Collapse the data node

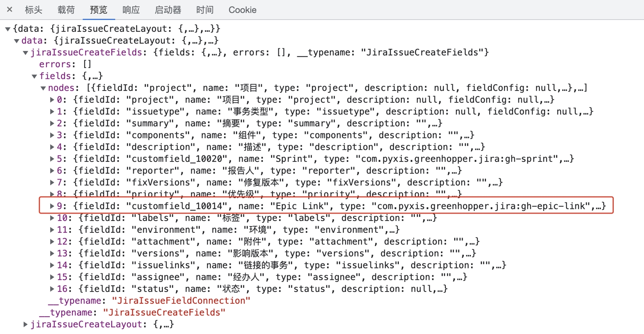pyautogui.click(x=17, y=41)
